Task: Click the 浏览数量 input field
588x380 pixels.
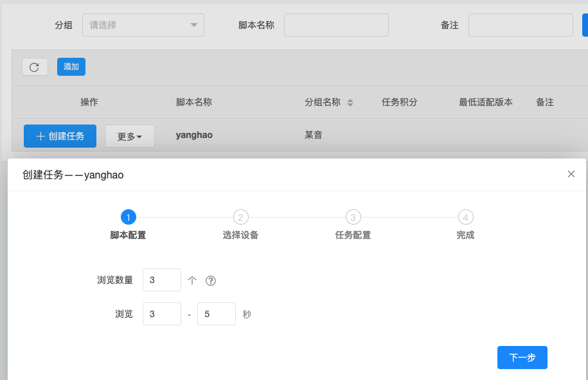Action: [161, 280]
